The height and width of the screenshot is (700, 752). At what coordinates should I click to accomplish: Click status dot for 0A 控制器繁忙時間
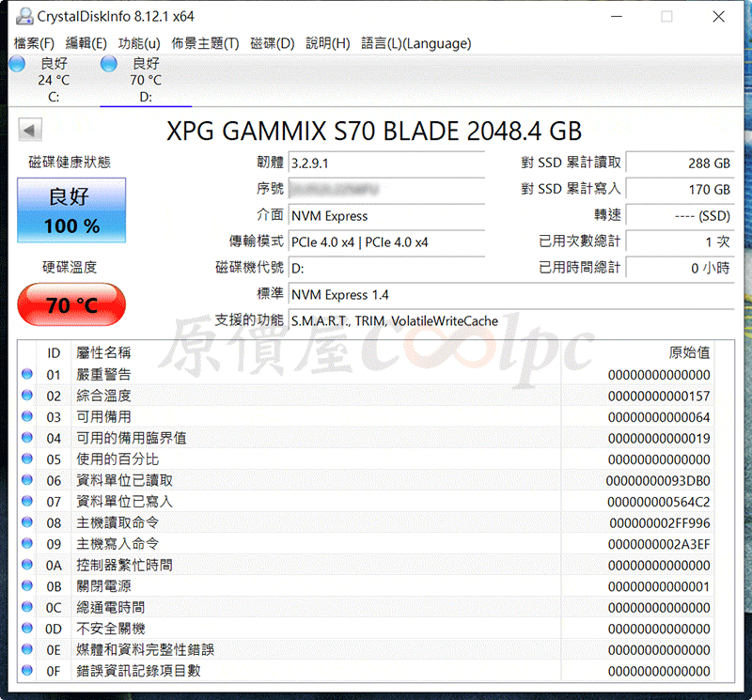tap(27, 565)
